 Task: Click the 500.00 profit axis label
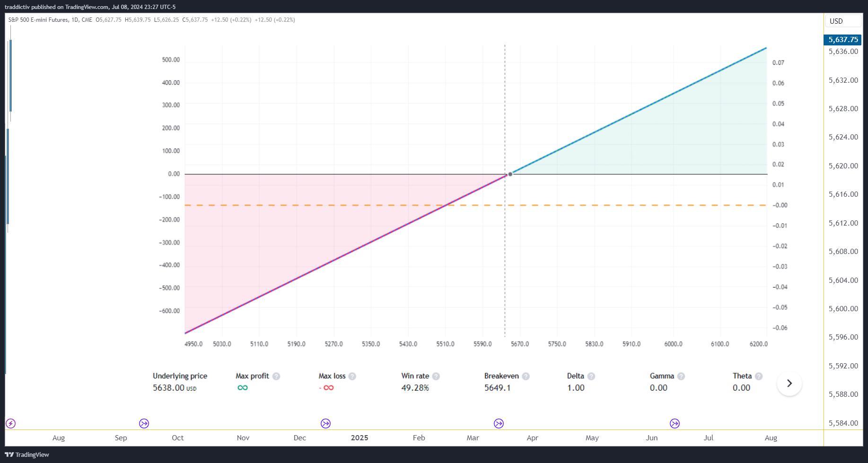171,60
